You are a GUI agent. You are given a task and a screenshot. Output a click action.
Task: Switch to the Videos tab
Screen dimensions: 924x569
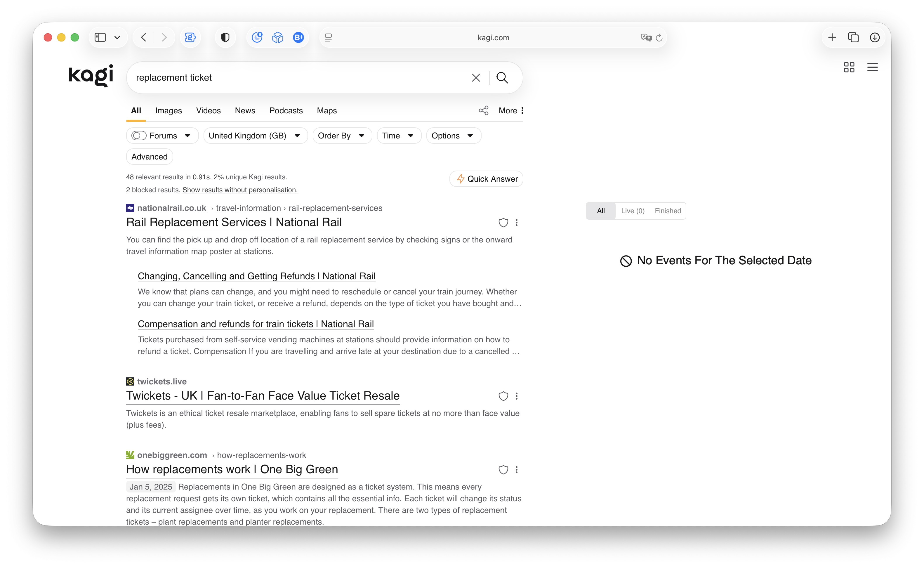(208, 111)
